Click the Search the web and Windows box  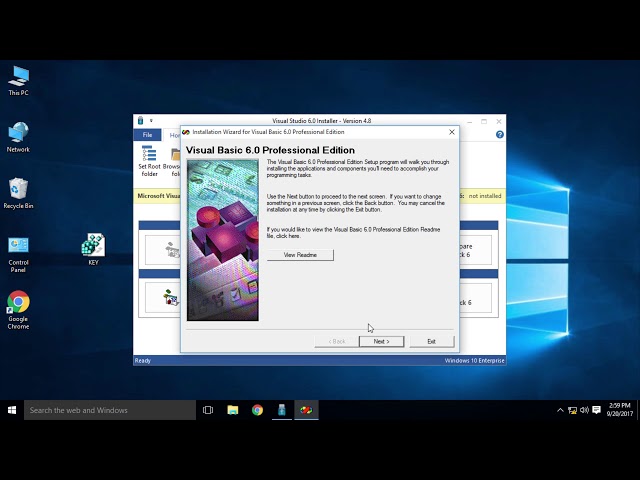[x=110, y=410]
